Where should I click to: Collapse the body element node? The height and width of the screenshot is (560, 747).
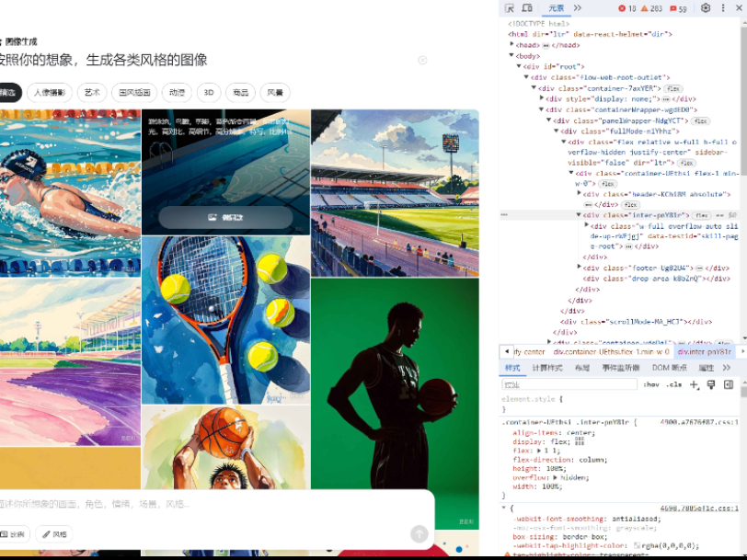(x=511, y=55)
